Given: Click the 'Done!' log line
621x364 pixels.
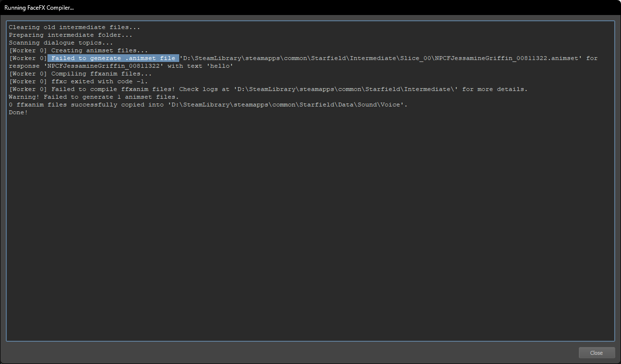Looking at the screenshot, I should click(x=18, y=112).
